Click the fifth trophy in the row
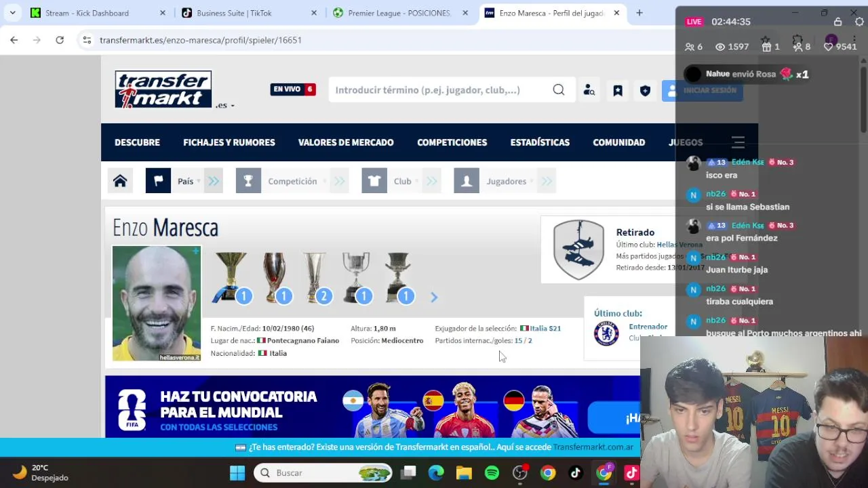The height and width of the screenshot is (488, 868). tap(398, 277)
